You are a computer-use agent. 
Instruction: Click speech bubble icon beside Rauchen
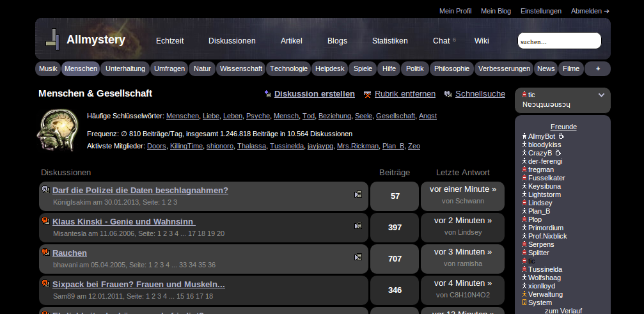(x=45, y=252)
